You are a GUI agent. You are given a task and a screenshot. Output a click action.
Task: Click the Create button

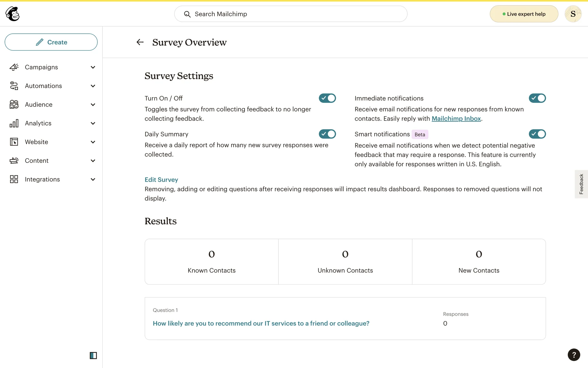pos(51,42)
